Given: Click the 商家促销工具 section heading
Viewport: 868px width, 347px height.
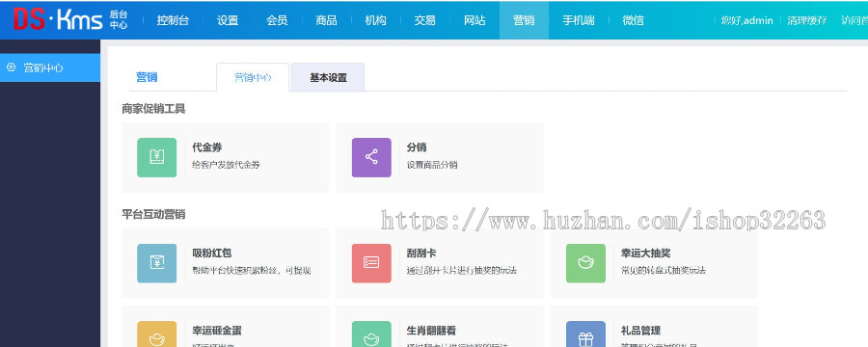Looking at the screenshot, I should (153, 109).
